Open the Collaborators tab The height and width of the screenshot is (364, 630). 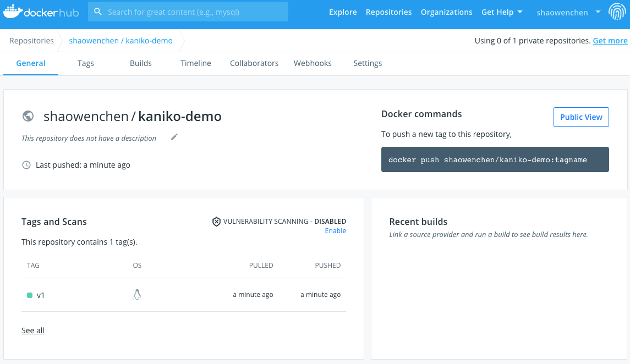point(254,63)
